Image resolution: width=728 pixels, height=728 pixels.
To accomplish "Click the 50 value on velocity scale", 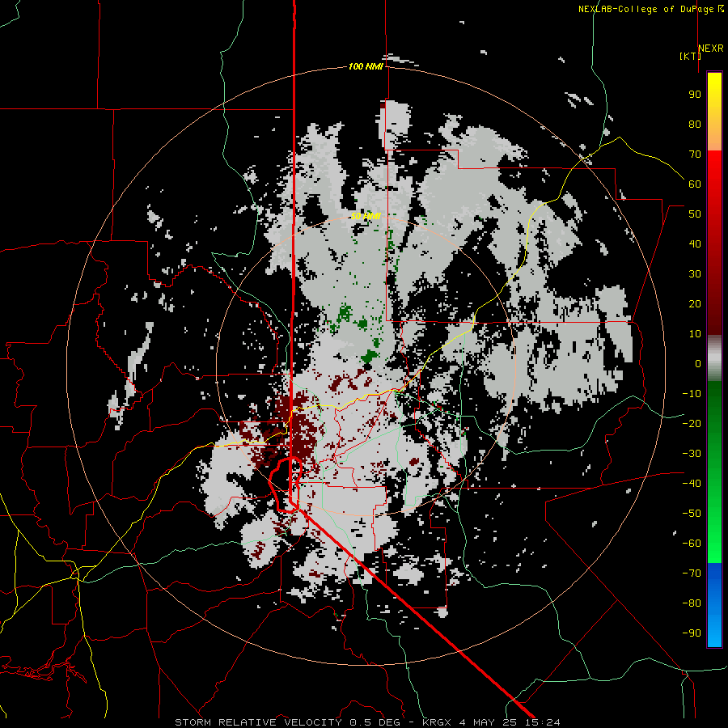I will [695, 214].
